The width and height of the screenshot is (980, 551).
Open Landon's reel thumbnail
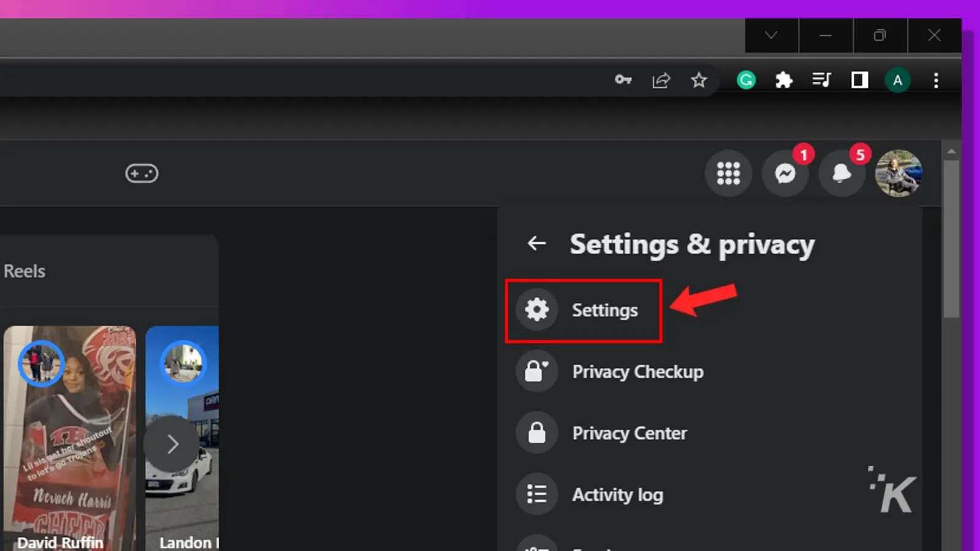(182, 438)
